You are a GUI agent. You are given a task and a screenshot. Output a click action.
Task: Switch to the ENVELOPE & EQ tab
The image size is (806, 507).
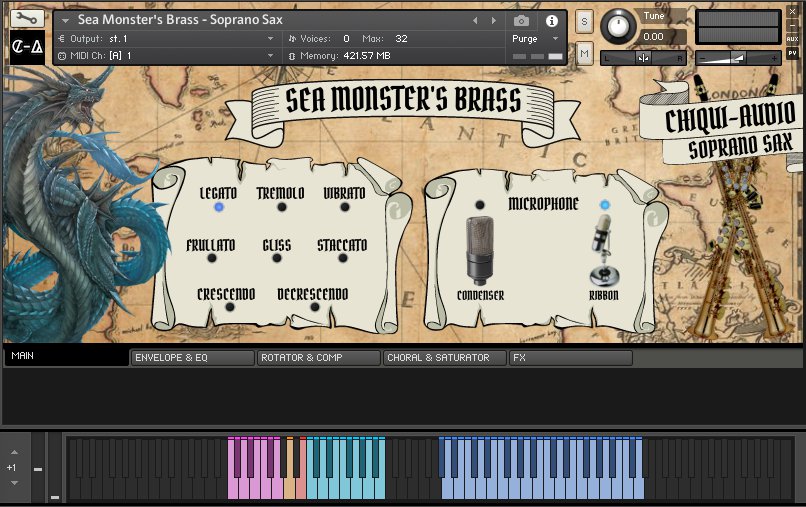click(192, 357)
